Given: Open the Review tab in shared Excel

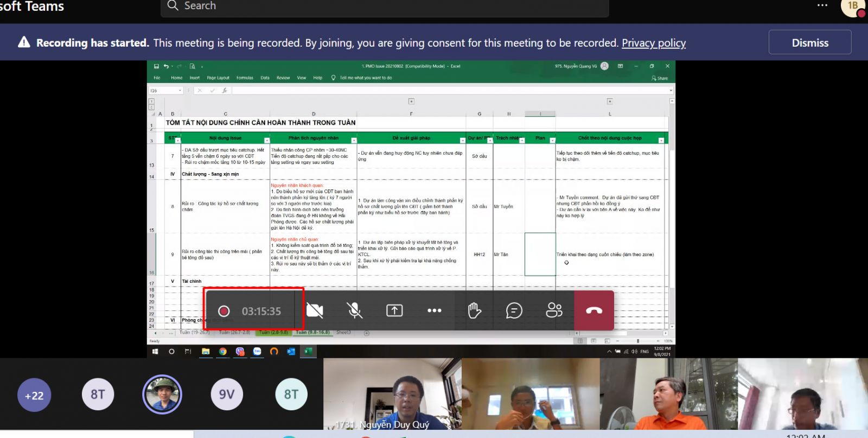Looking at the screenshot, I should point(283,78).
